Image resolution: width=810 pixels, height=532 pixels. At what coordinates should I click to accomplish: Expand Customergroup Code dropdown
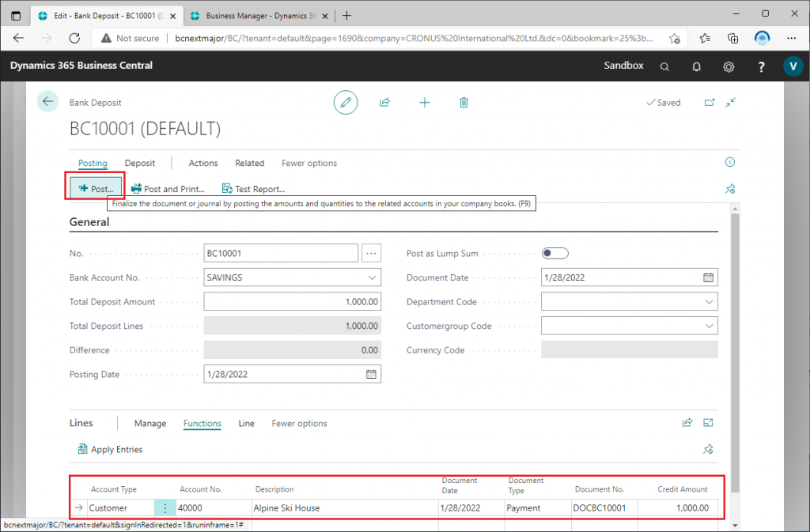[709, 326]
